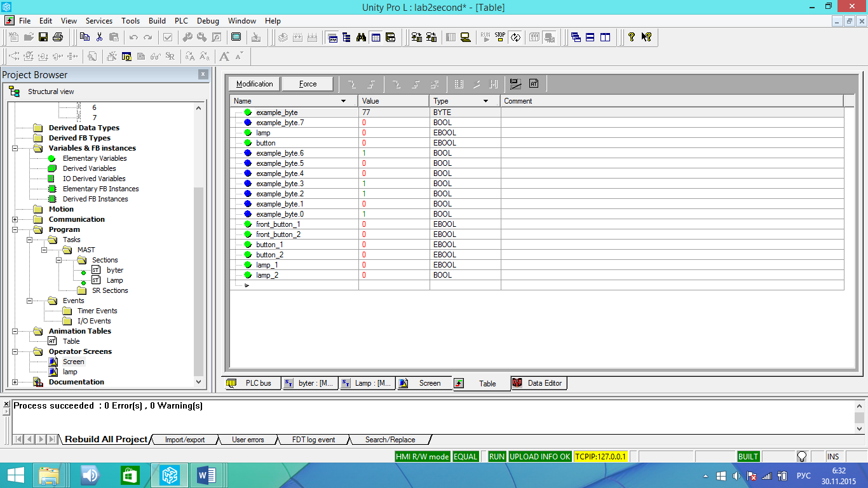Click the Print icon in the toolbar
Screen dimensions: 868x488
[58, 37]
